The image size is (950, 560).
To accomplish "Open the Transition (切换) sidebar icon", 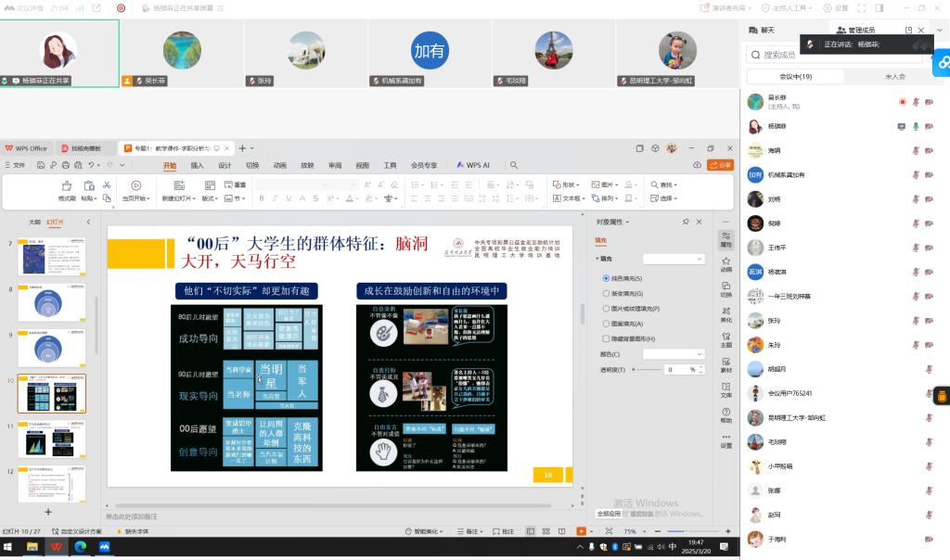I will click(725, 289).
